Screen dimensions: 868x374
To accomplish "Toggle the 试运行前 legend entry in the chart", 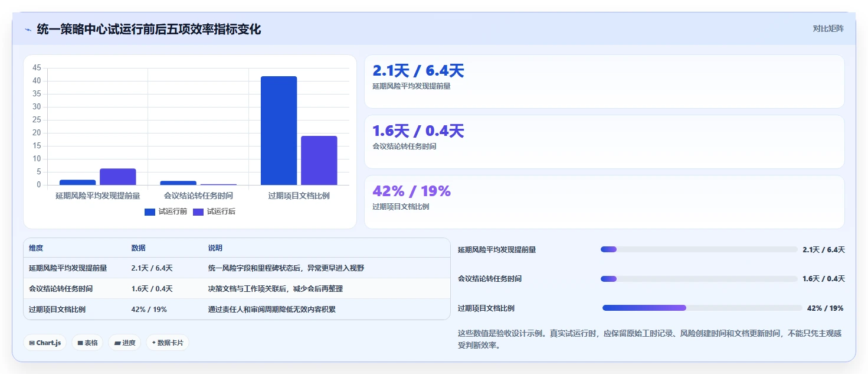I will tap(166, 212).
